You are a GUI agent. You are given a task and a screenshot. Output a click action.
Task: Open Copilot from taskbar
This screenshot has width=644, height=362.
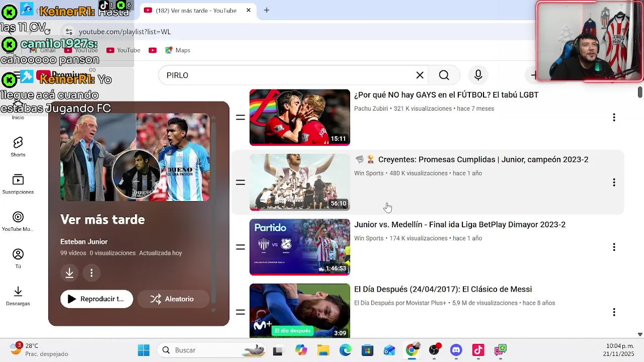[301, 350]
